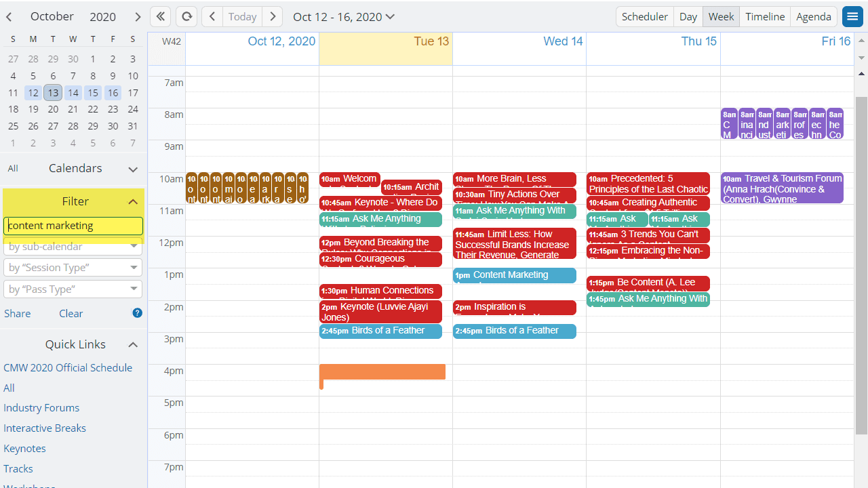
Task: Click the Clear filter link
Action: click(71, 314)
